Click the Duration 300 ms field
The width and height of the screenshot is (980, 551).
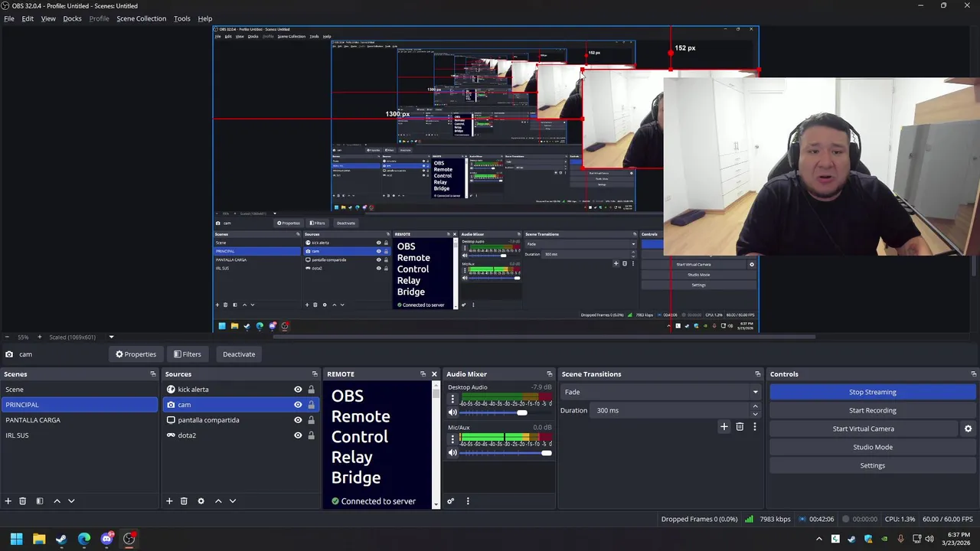coord(671,410)
